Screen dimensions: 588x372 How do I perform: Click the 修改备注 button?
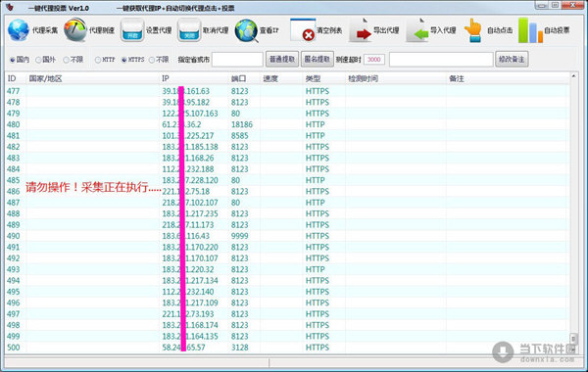[512, 59]
